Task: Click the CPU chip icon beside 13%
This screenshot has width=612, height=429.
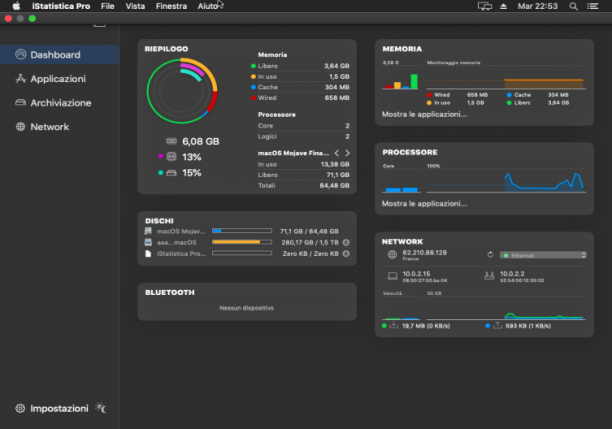Action: 171,157
